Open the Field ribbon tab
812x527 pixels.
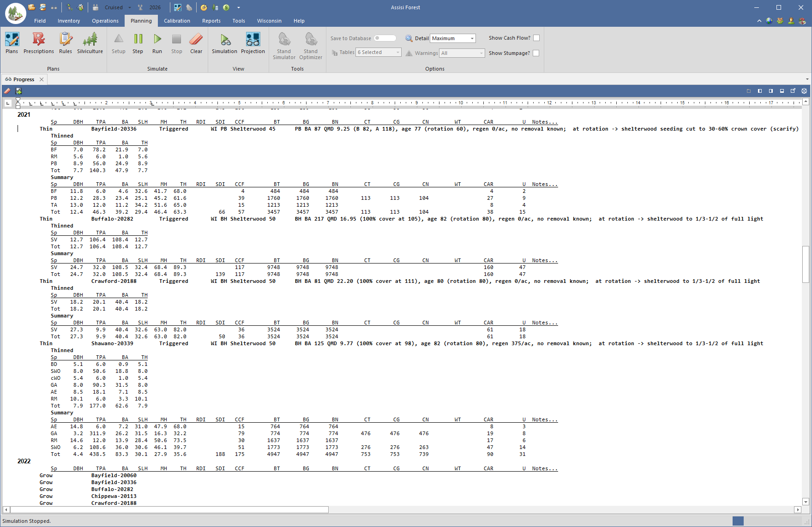pos(40,21)
